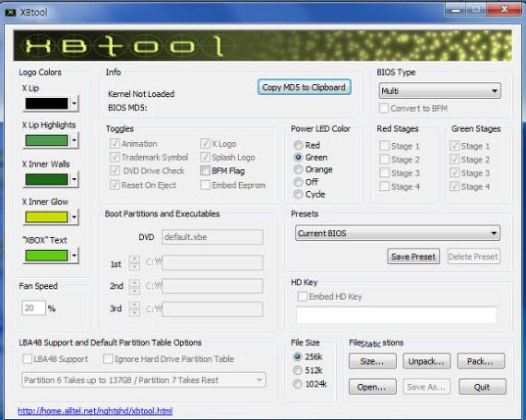526x420 pixels.
Task: Toggle the LBA48 Support checkbox
Action: [x=27, y=359]
